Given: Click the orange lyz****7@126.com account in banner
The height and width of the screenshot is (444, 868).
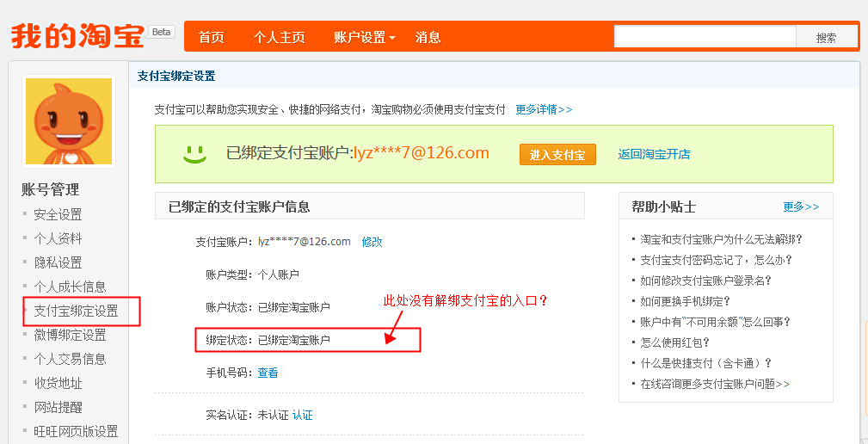Looking at the screenshot, I should [x=422, y=153].
